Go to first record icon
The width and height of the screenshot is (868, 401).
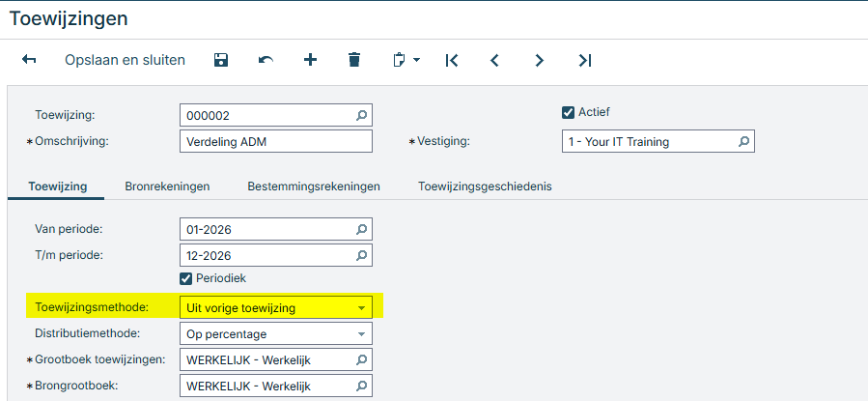[x=452, y=60]
